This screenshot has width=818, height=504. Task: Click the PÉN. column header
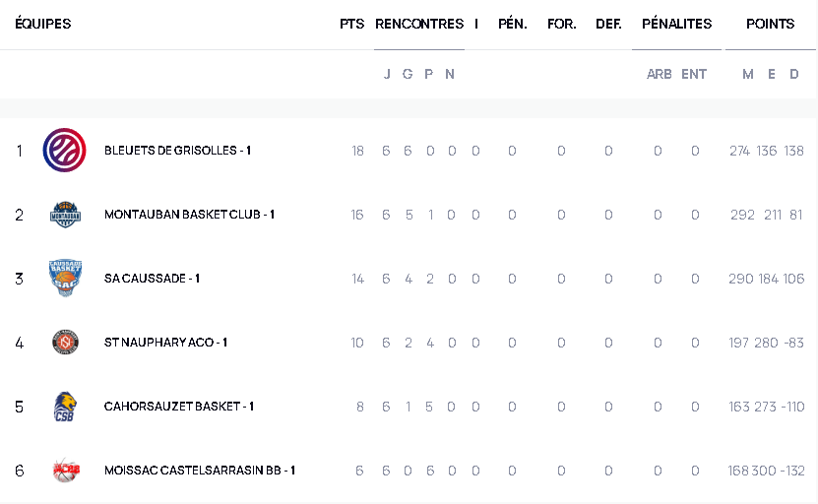(512, 24)
